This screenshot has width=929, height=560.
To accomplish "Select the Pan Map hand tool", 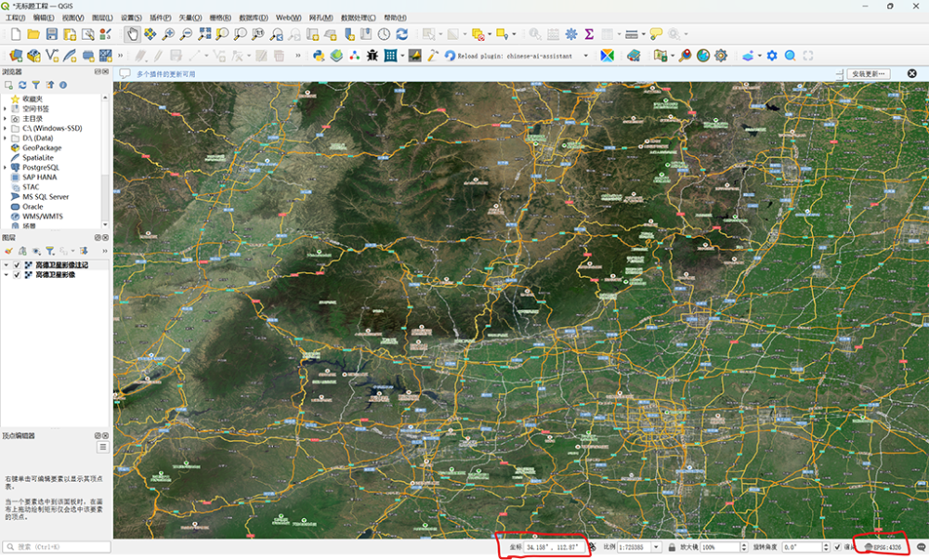I will point(132,34).
